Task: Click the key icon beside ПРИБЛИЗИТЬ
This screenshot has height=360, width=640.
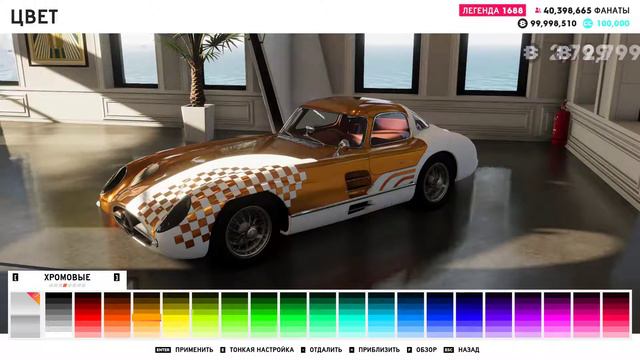Action: 352,350
